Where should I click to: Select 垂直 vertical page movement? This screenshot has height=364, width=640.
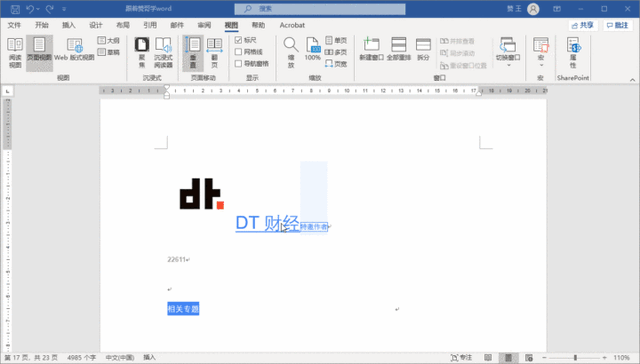(x=193, y=53)
